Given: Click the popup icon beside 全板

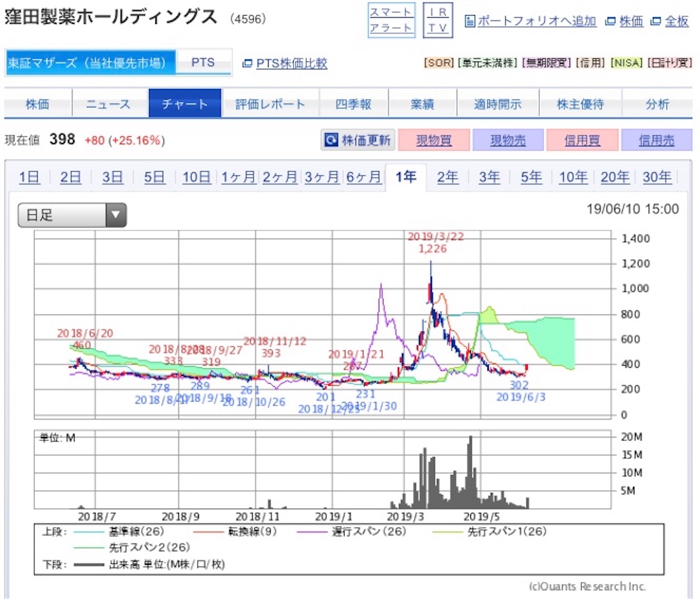Looking at the screenshot, I should point(656,21).
